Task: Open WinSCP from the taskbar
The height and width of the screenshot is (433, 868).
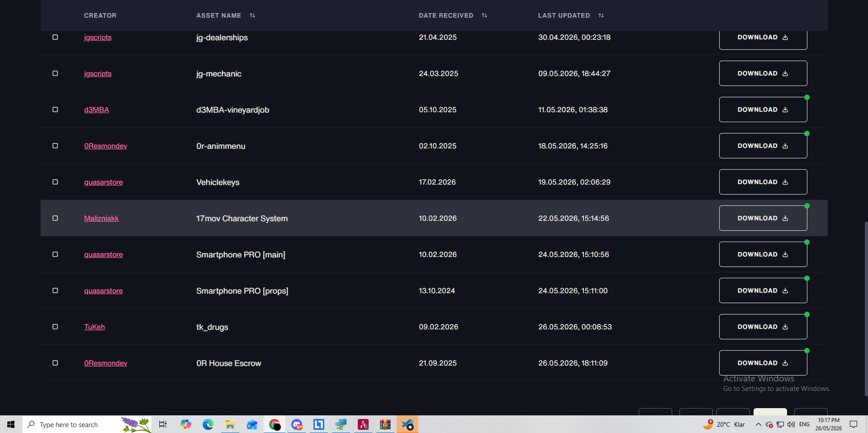Action: [x=341, y=424]
